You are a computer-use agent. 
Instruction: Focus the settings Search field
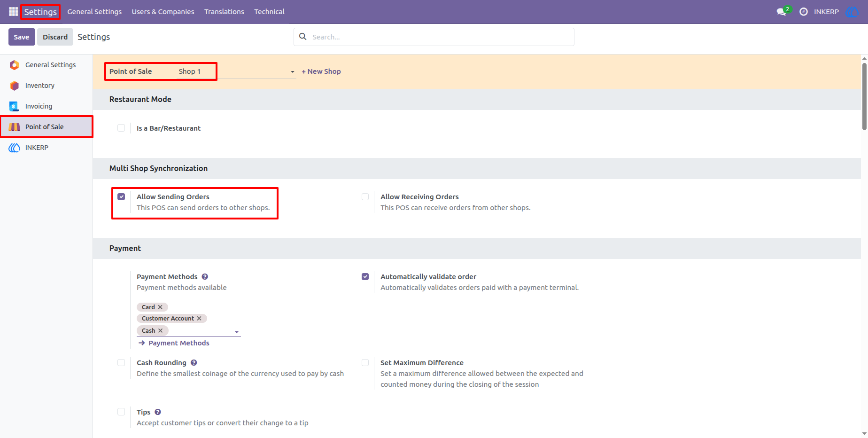(x=434, y=37)
